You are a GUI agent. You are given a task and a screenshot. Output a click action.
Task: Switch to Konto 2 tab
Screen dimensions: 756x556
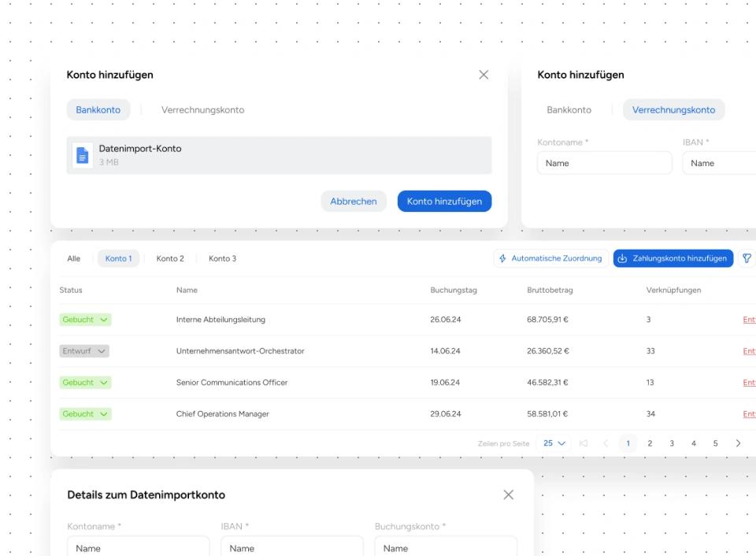[170, 258]
